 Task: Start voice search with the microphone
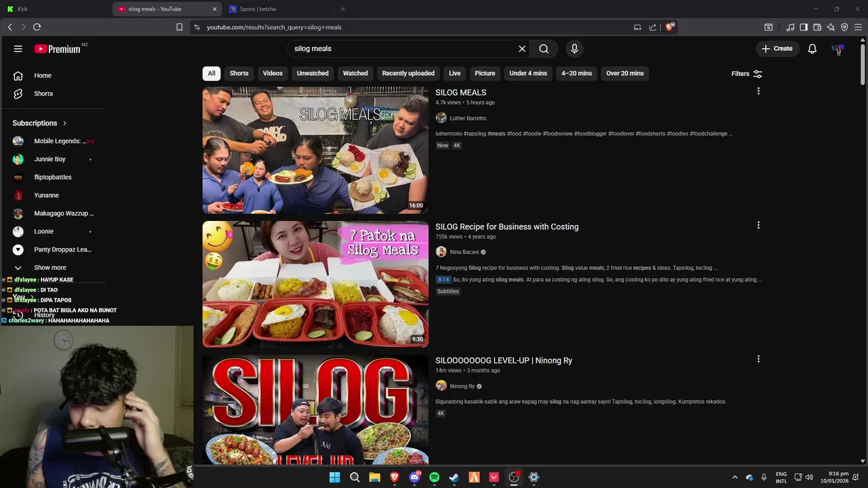[574, 49]
